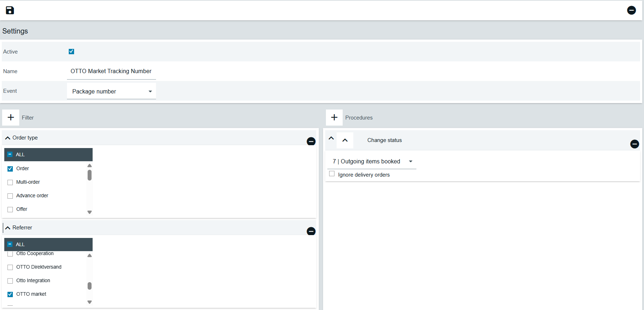Add a new procedure with plus icon
The width and height of the screenshot is (644, 310).
click(x=334, y=117)
